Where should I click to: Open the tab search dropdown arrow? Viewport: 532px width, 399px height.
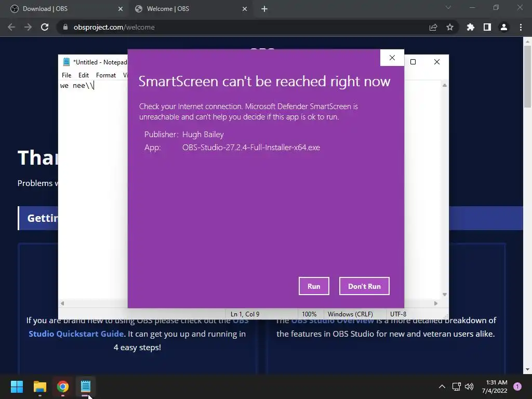coord(448,7)
